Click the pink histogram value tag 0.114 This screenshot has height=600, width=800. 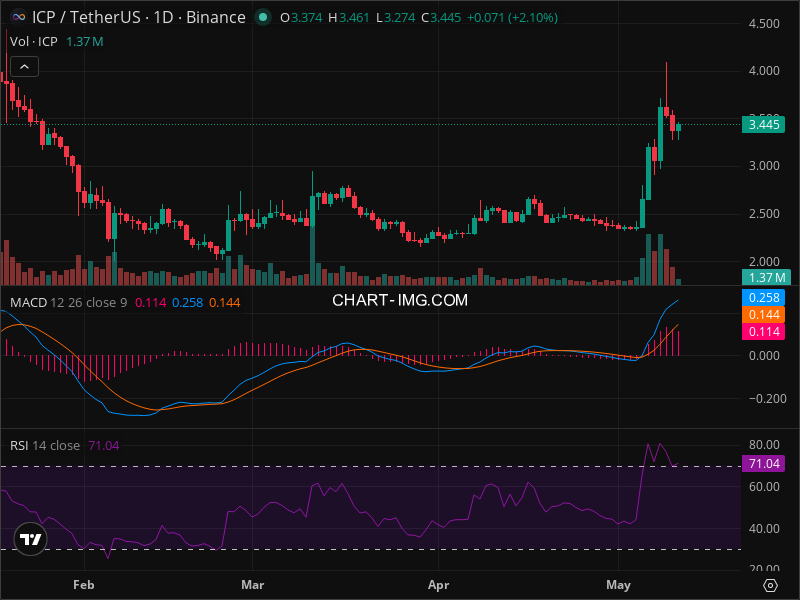click(763, 332)
